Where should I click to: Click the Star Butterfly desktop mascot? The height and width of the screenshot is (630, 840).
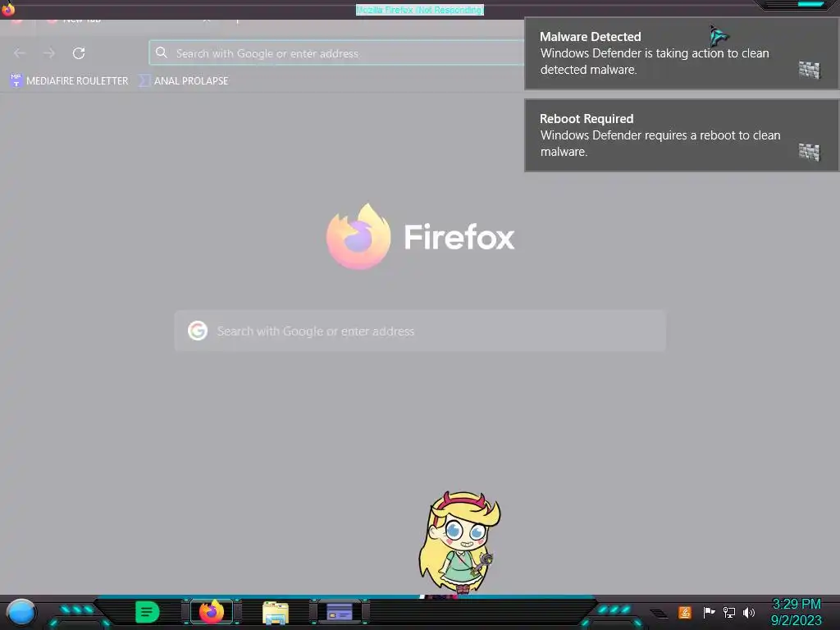coord(459,542)
